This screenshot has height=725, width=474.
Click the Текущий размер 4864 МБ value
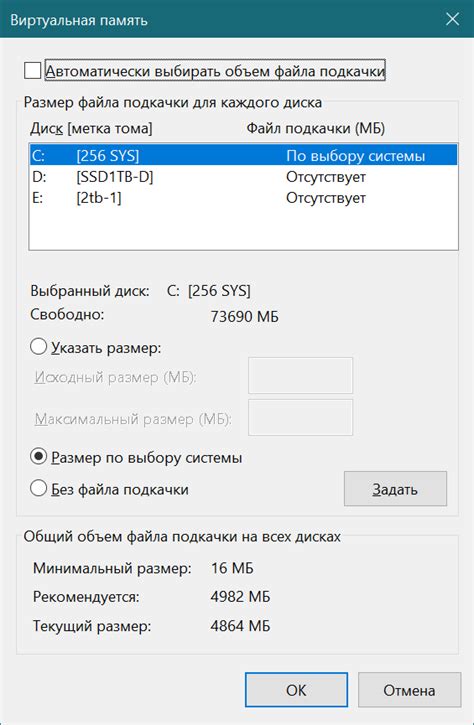tap(240, 626)
